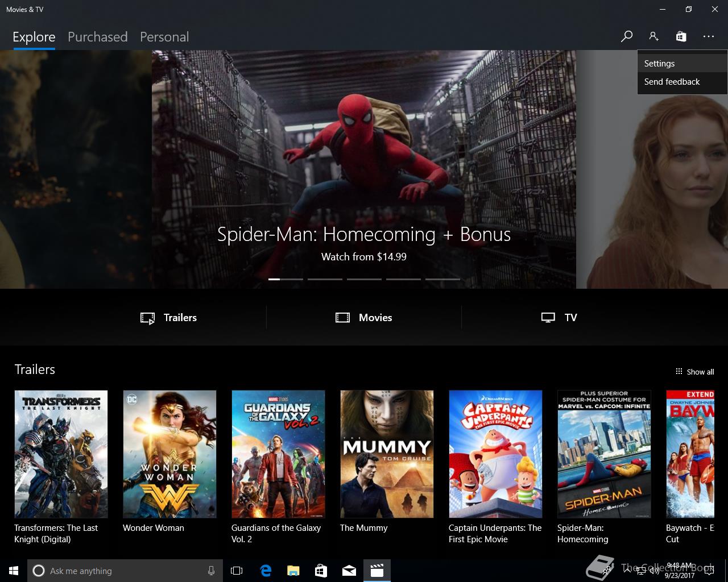Open the Store shopping bag icon
This screenshot has height=582, width=728.
pyautogui.click(x=681, y=36)
